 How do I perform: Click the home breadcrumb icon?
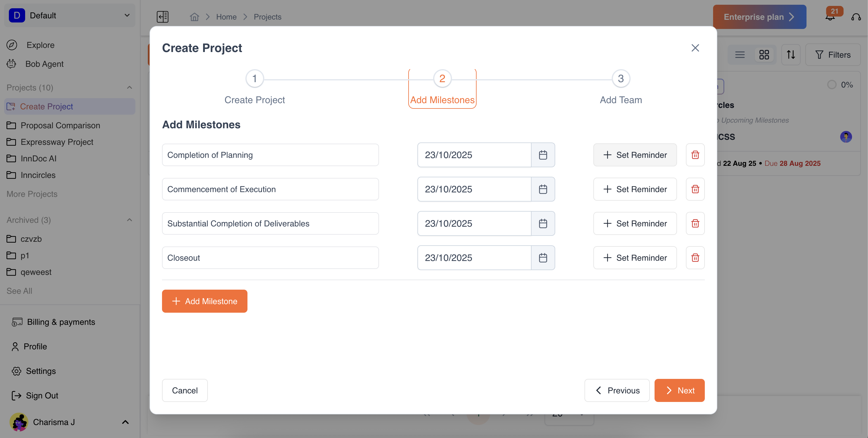(x=195, y=17)
